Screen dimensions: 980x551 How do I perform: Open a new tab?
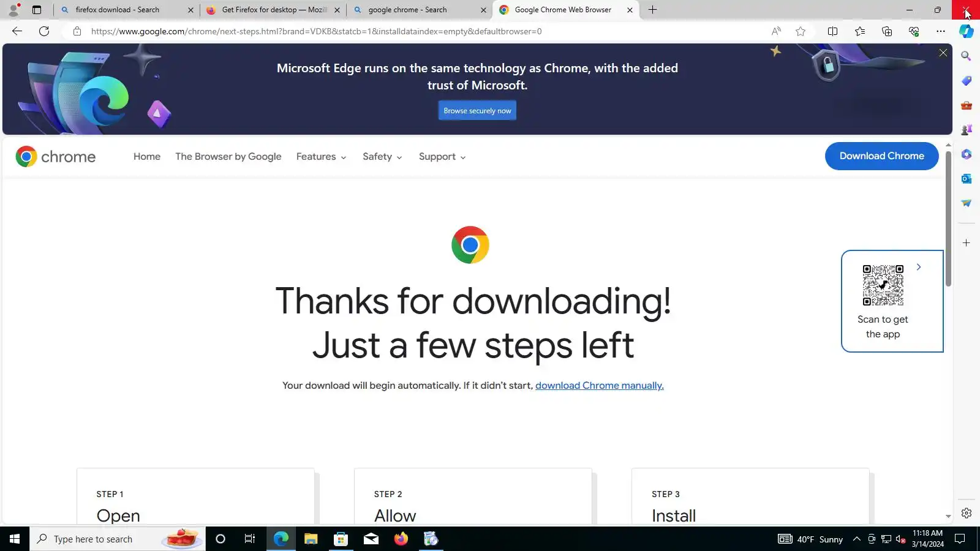coord(653,10)
